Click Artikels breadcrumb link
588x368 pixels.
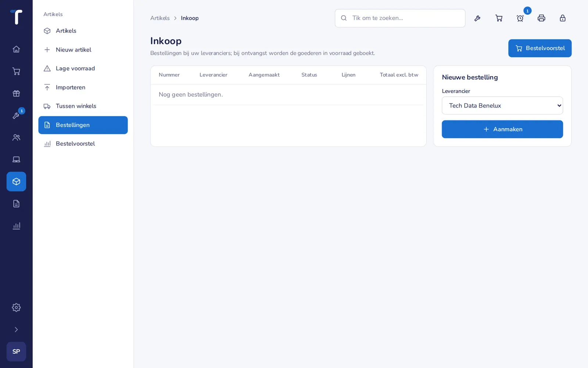160,18
